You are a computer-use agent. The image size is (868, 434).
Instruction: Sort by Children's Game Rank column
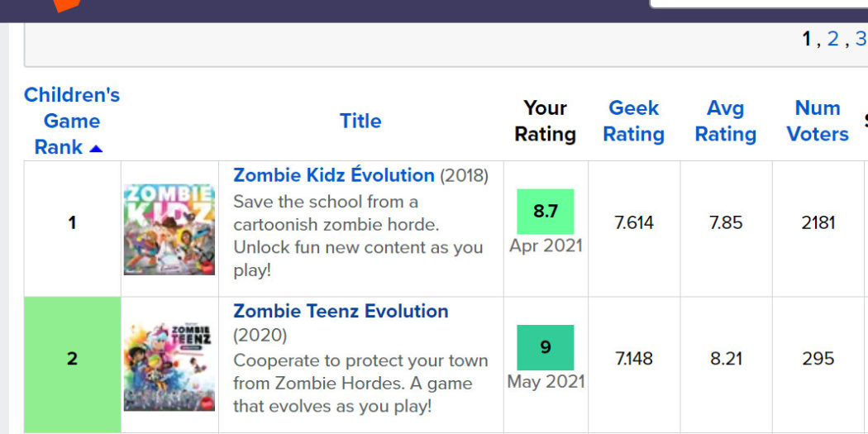point(71,121)
